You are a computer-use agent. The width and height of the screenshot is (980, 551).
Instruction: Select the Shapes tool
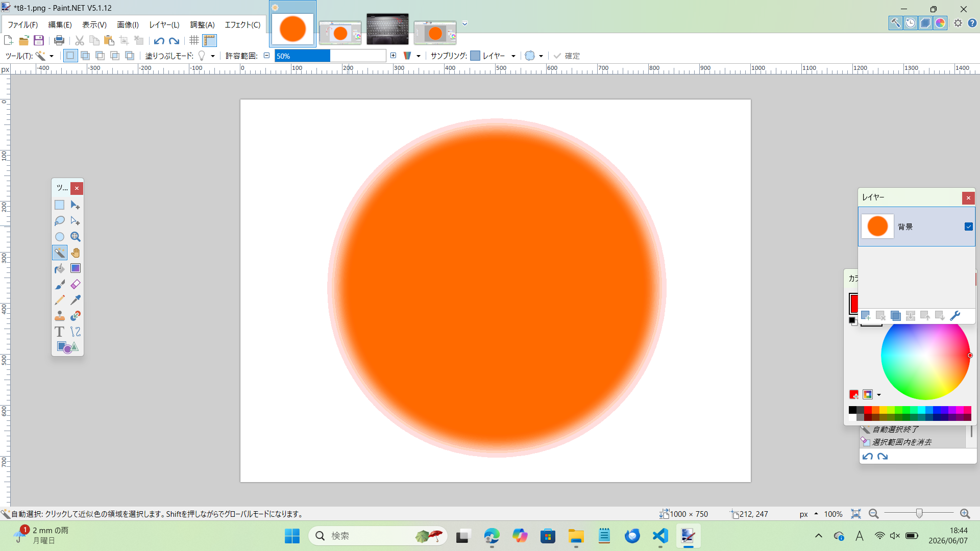[67, 347]
